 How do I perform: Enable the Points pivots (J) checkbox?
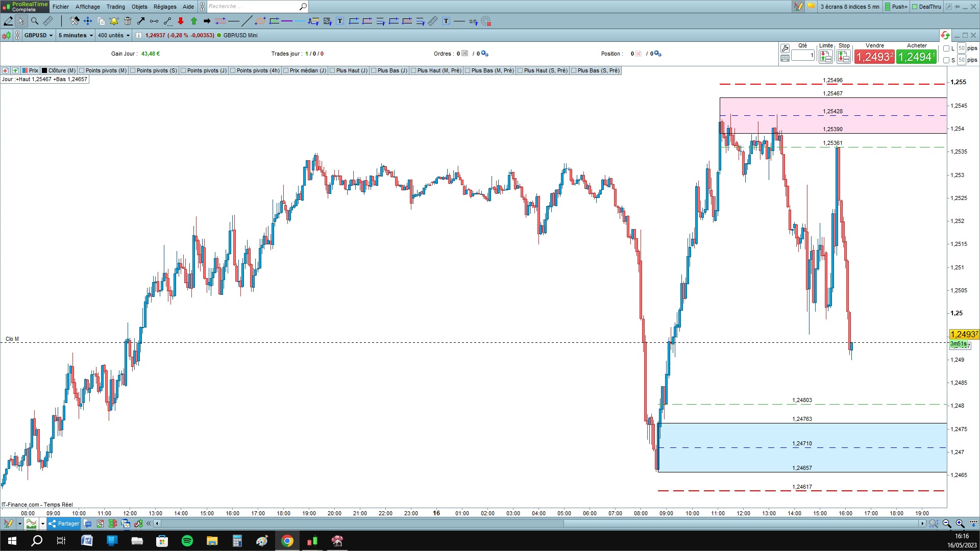183,70
